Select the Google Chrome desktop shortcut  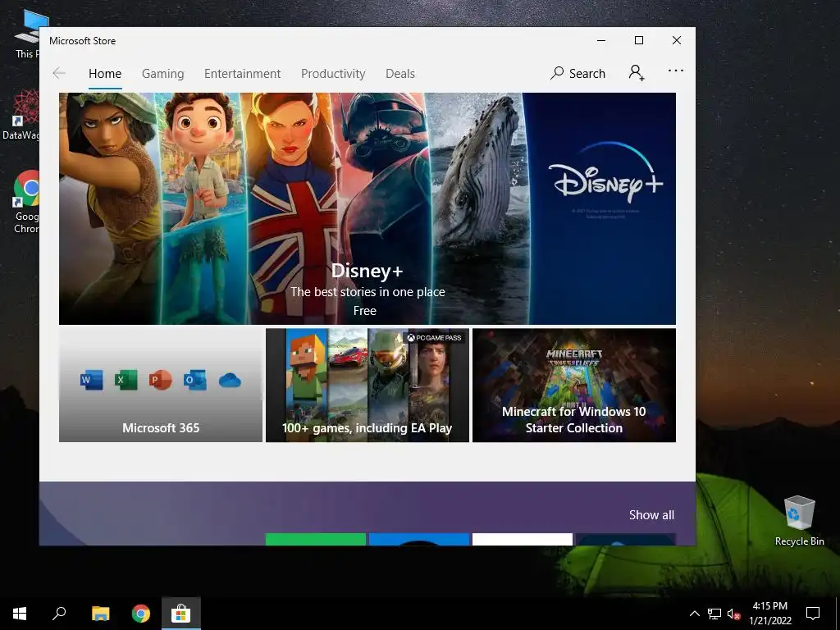click(27, 202)
